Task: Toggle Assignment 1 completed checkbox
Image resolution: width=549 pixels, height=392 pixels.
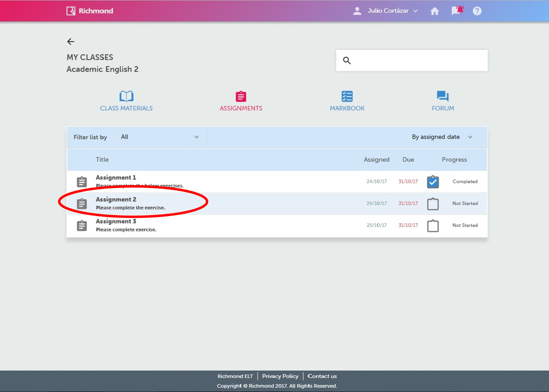Action: coord(433,182)
